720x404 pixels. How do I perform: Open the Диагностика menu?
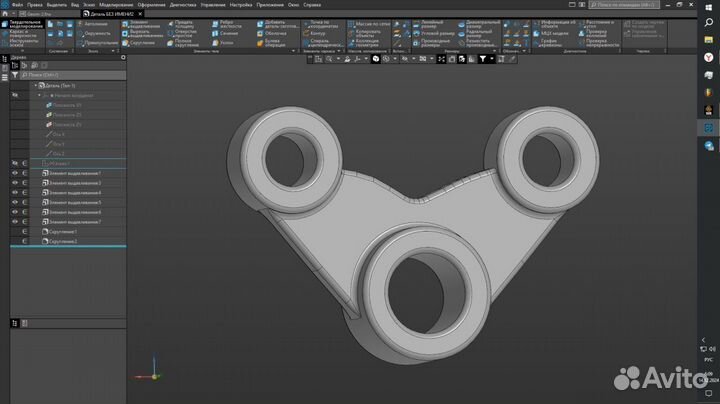point(183,5)
